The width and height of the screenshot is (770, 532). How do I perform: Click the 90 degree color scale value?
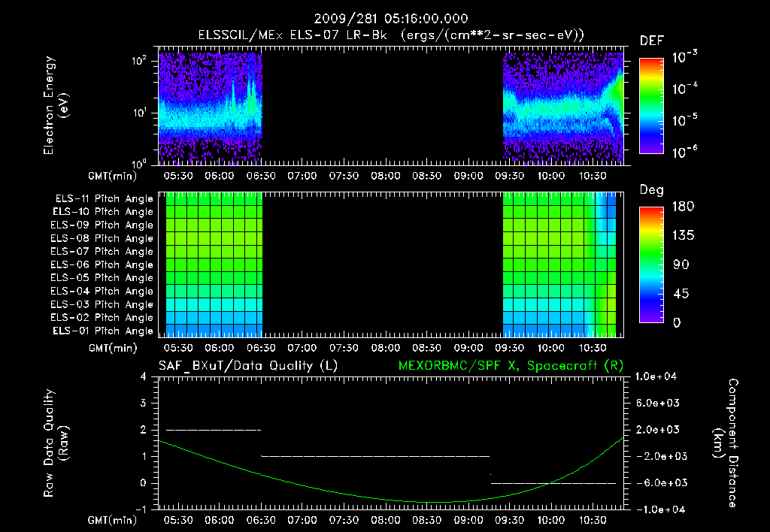pyautogui.click(x=681, y=264)
